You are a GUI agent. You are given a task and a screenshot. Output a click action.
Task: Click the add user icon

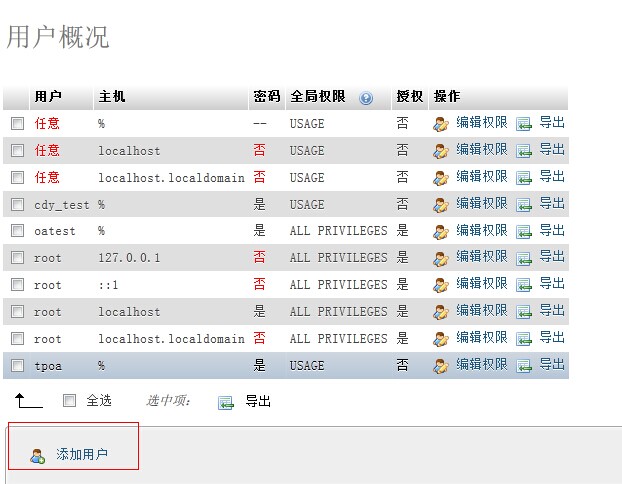pyautogui.click(x=38, y=456)
